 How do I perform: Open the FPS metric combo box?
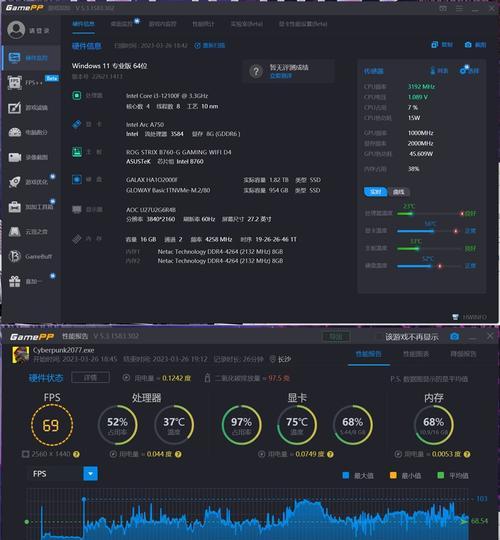coord(62,474)
